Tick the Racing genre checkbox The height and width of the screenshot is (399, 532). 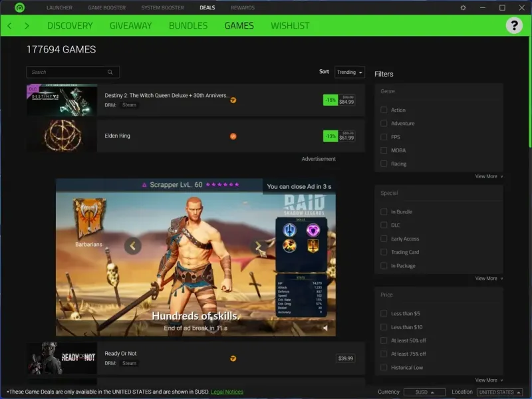(x=384, y=164)
